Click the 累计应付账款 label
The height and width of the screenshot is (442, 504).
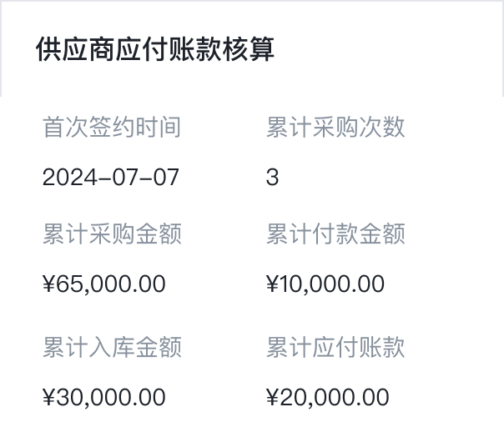(x=335, y=347)
